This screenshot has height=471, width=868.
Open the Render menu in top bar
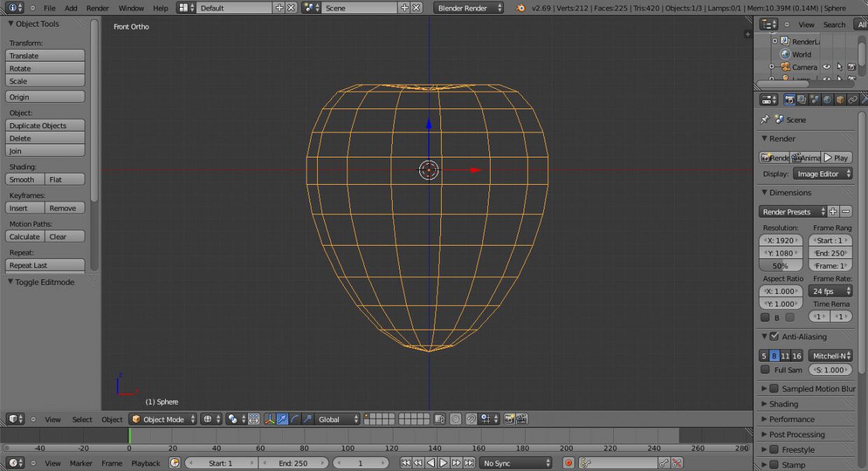98,8
